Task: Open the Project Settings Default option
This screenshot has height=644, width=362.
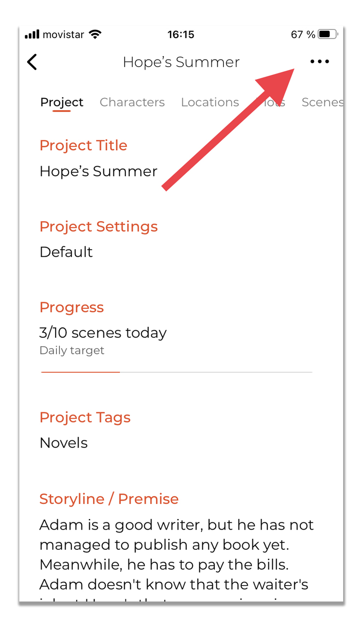Action: (x=66, y=252)
